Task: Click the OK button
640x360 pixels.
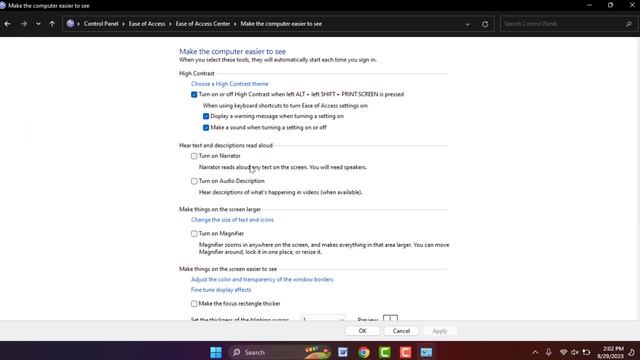Action: [x=362, y=331]
